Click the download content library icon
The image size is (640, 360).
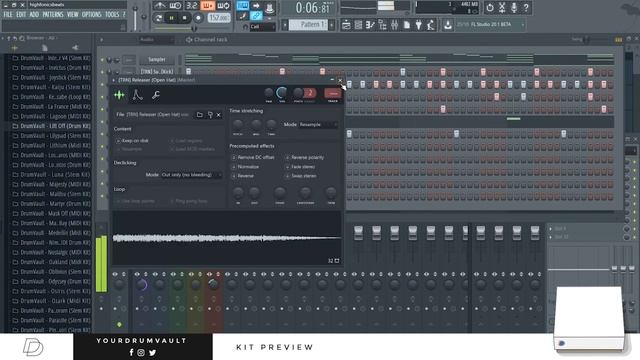tap(448, 25)
